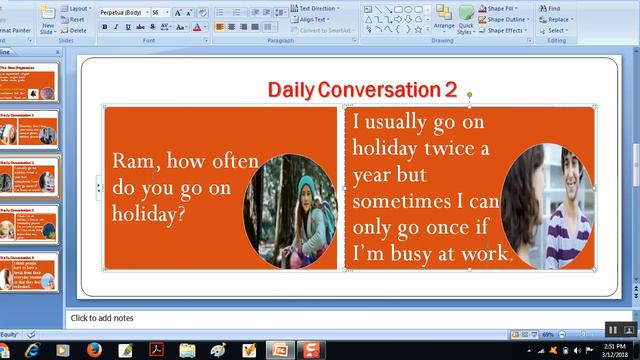Select the Oval shape

pyautogui.click(x=408, y=9)
